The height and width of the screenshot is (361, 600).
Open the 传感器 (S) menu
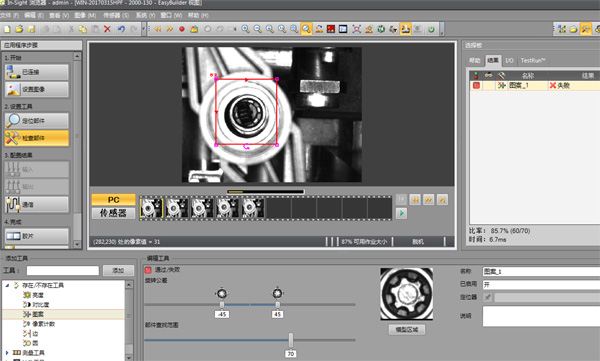point(116,15)
